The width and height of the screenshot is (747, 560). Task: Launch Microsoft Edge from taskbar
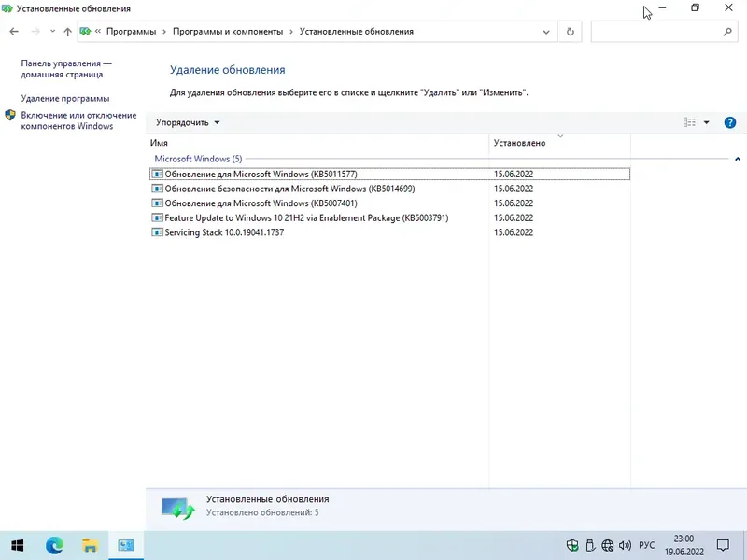tap(54, 546)
